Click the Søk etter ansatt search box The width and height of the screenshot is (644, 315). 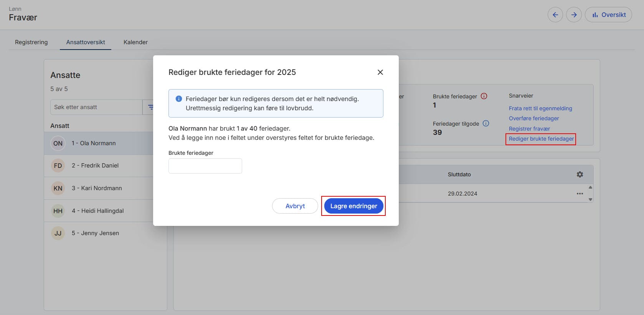coord(96,107)
